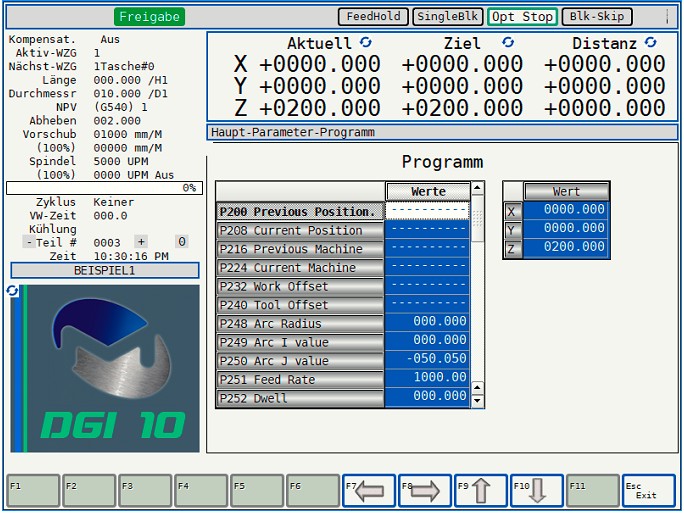Click the Z value 0200.000 in Wert table

coord(566,247)
